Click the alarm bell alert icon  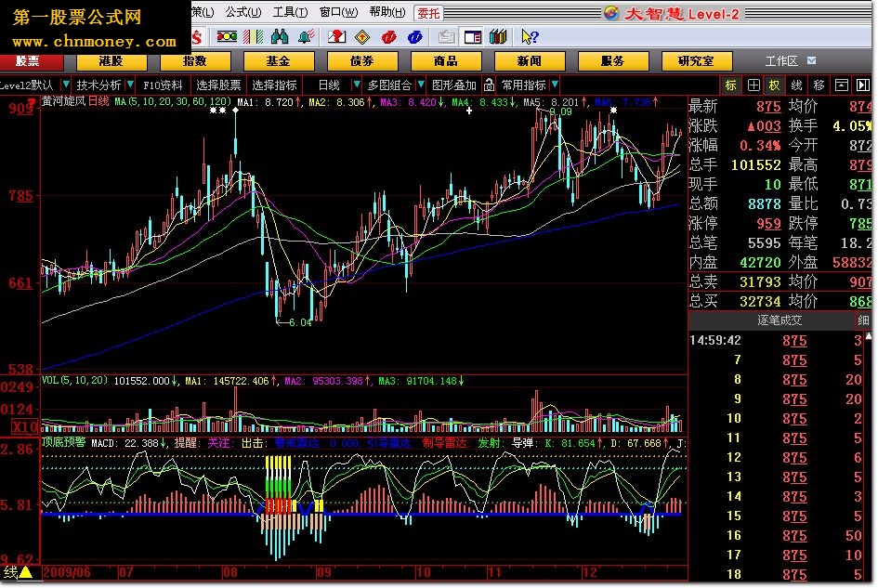[307, 37]
